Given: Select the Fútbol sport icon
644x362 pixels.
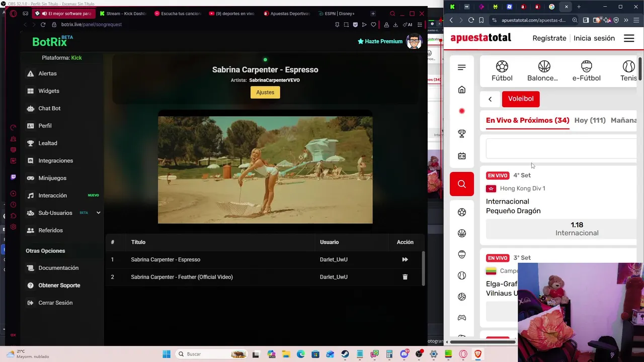Looking at the screenshot, I should [x=502, y=71].
